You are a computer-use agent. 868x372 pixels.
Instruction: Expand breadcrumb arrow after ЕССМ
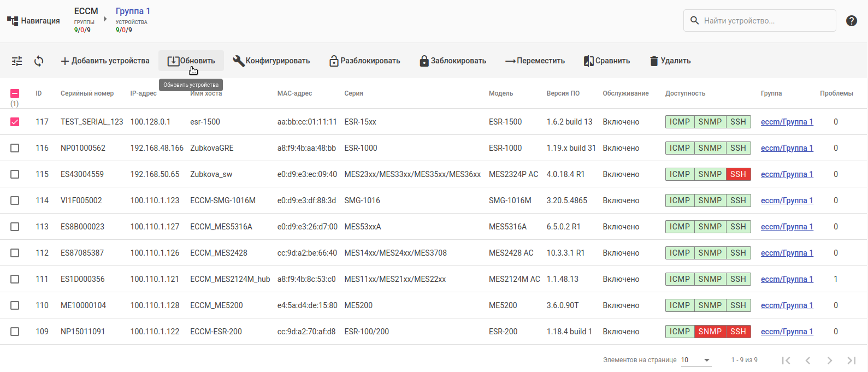[x=105, y=19]
